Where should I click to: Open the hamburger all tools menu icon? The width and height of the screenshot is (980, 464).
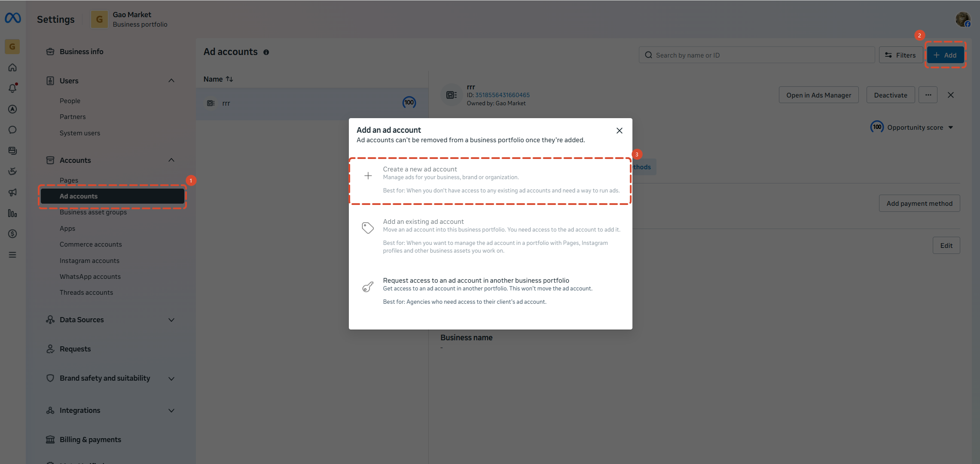coord(12,255)
